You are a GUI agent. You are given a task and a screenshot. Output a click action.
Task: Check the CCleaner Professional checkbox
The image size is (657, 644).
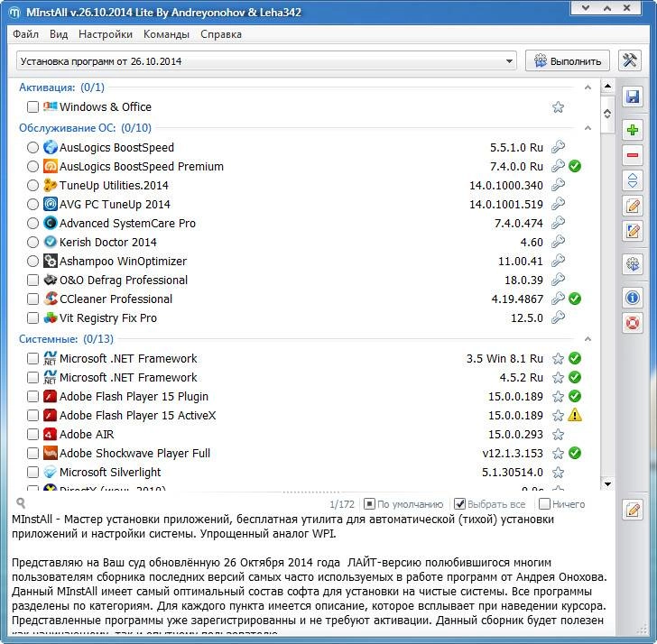coord(32,299)
